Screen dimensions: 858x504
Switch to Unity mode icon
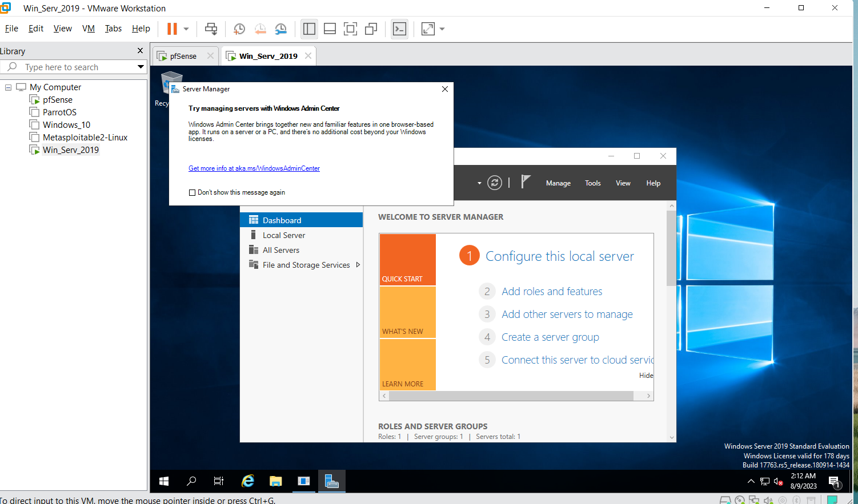[371, 29]
